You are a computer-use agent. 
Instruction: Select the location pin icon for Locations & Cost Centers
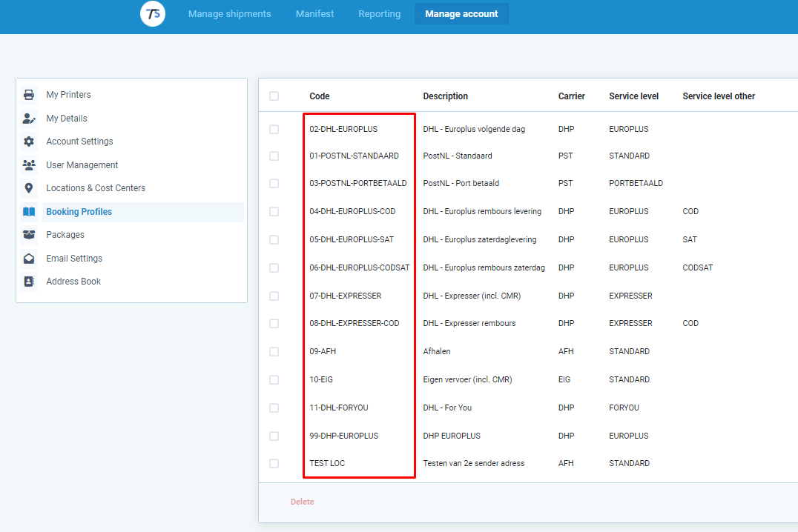tap(30, 187)
